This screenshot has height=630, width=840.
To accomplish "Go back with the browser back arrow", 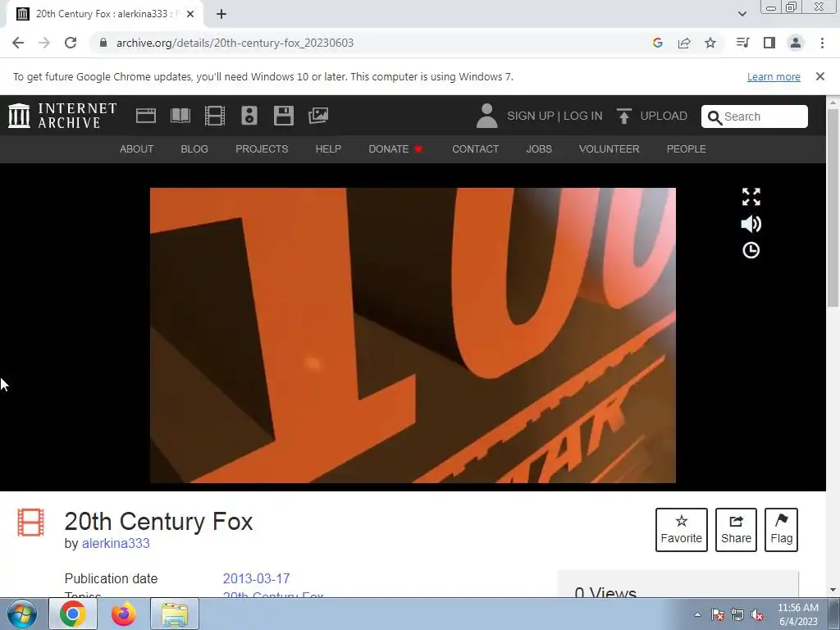I will coord(18,43).
